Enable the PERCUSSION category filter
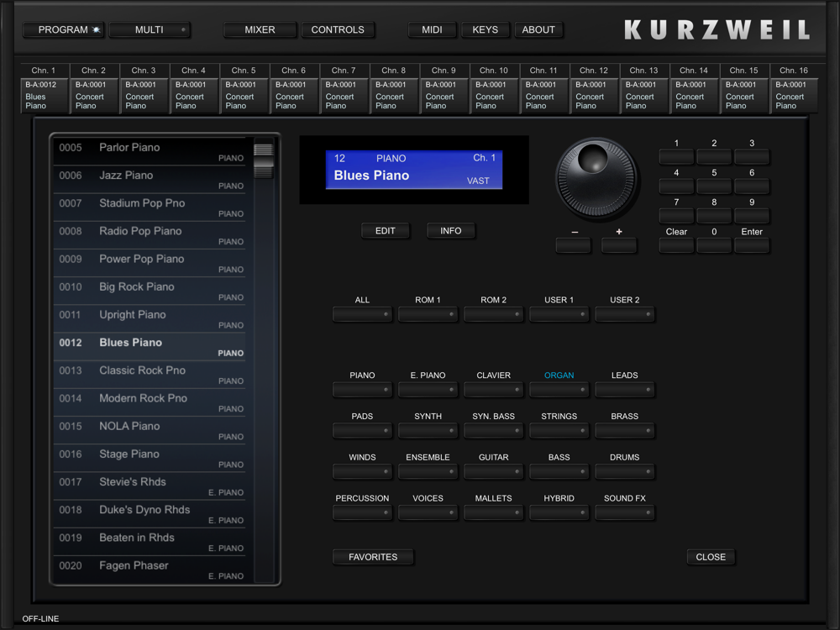Image resolution: width=840 pixels, height=630 pixels. pyautogui.click(x=362, y=512)
